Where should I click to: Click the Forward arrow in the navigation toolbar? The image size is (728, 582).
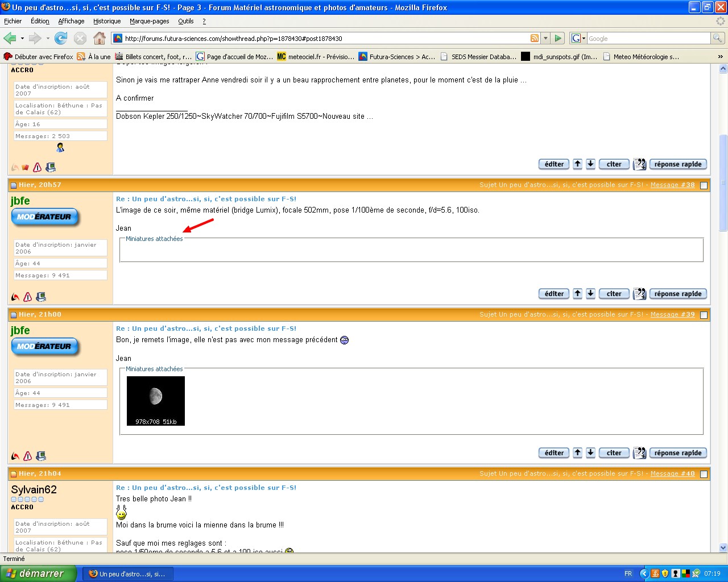coord(35,38)
